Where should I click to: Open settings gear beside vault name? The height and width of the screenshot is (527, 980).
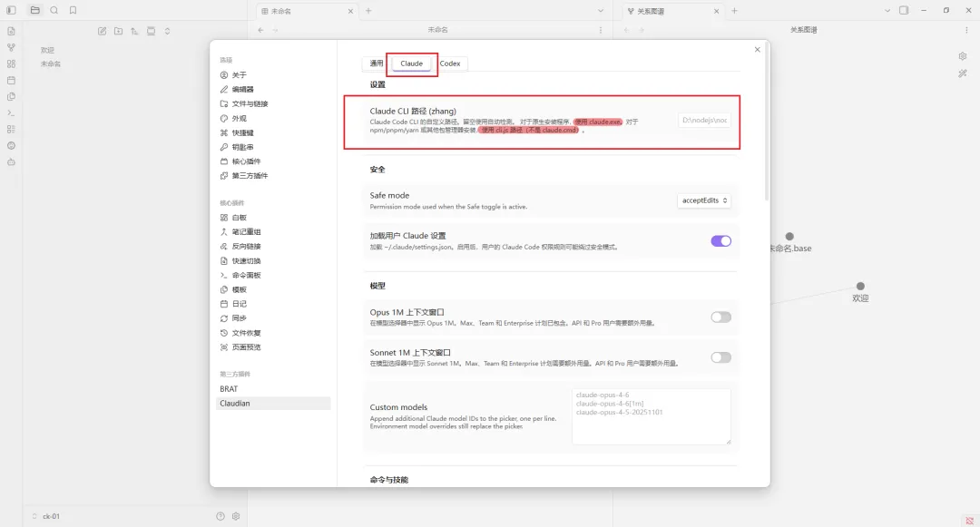point(236,516)
